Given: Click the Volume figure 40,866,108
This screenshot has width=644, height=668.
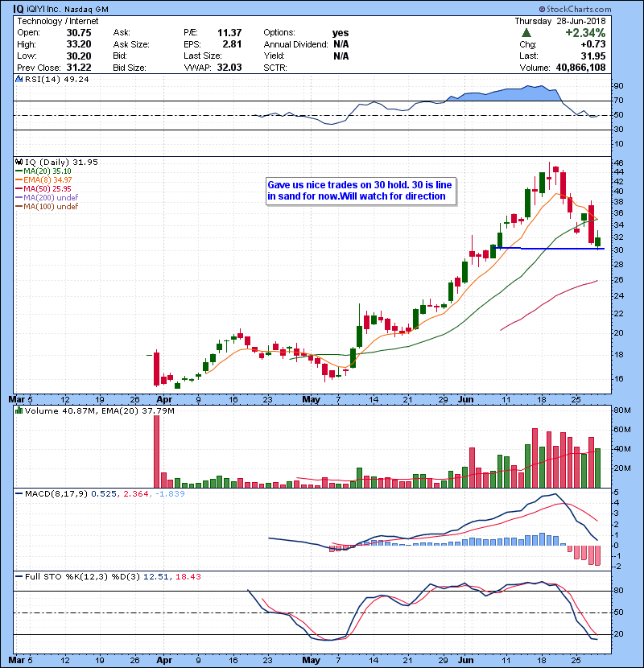Looking at the screenshot, I should pos(580,68).
